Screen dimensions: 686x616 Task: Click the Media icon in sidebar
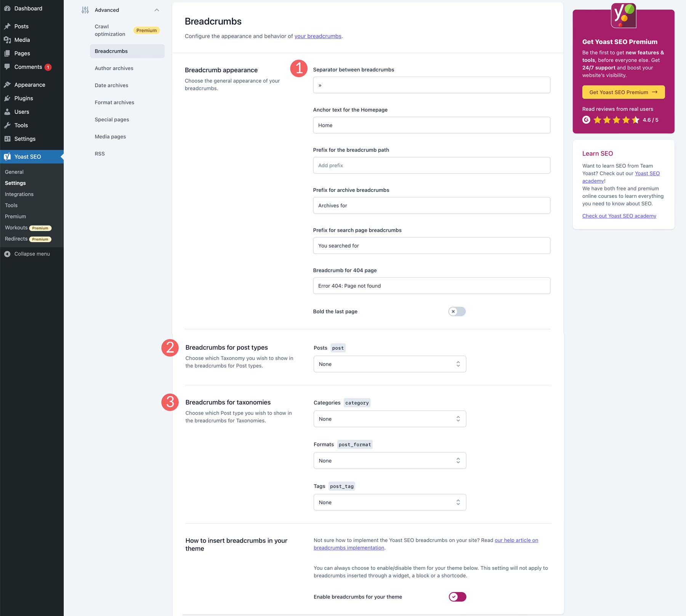7,40
